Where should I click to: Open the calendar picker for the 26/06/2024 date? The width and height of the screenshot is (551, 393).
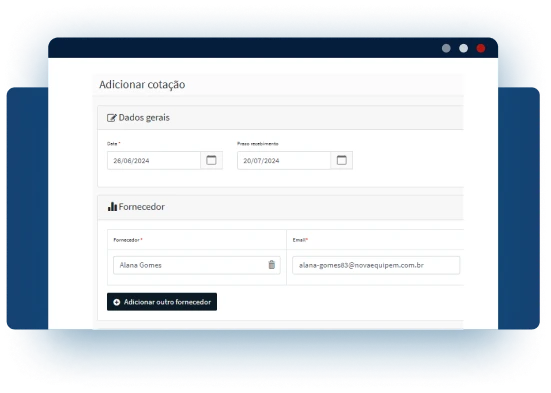(x=212, y=160)
